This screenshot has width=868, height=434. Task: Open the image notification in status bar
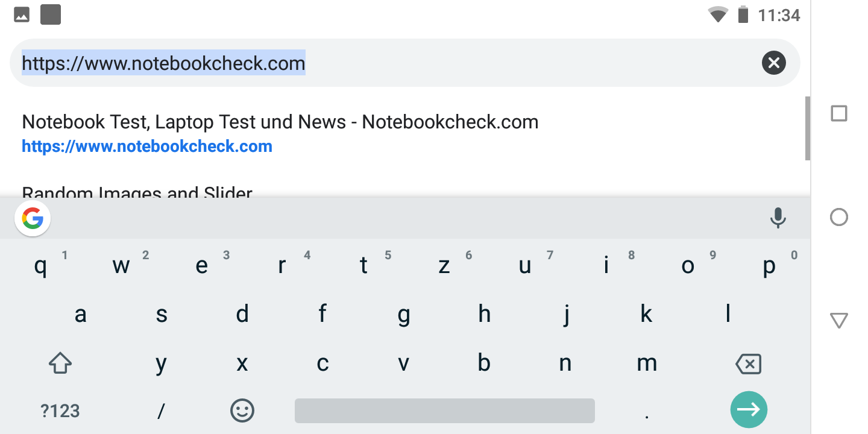pyautogui.click(x=22, y=14)
